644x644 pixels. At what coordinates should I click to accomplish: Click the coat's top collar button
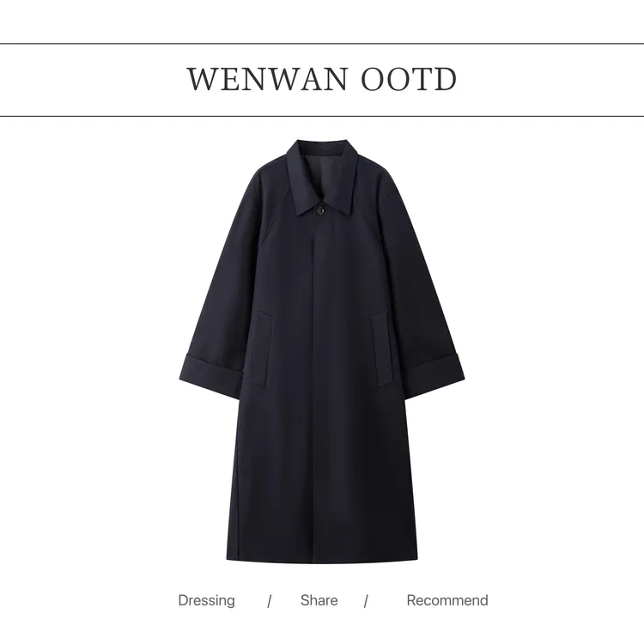point(320,210)
